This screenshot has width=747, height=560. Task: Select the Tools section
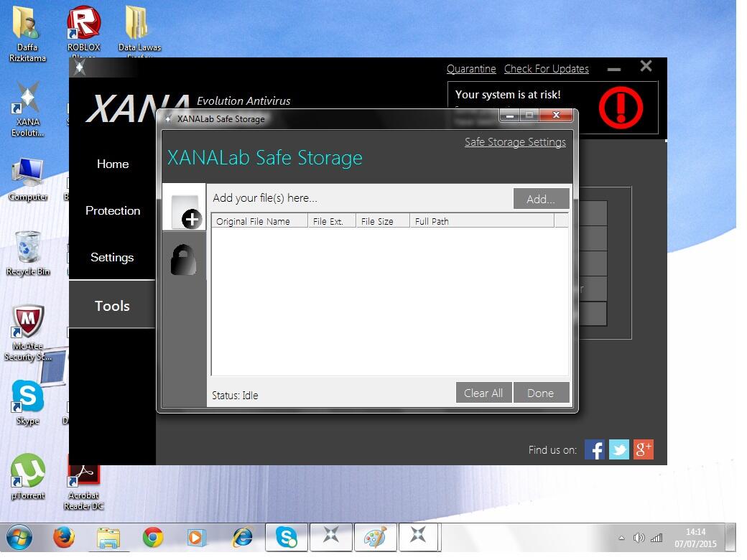pyautogui.click(x=113, y=305)
